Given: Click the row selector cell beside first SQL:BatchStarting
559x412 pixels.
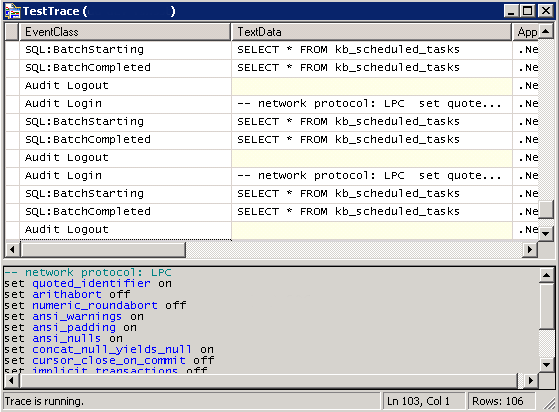Looking at the screenshot, I should pyautogui.click(x=12, y=50).
